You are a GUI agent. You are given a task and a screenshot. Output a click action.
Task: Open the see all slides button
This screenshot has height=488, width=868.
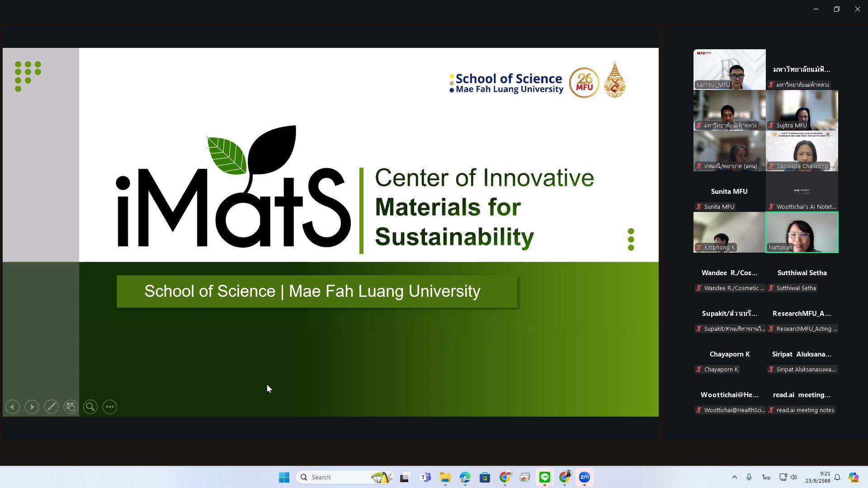(x=71, y=407)
